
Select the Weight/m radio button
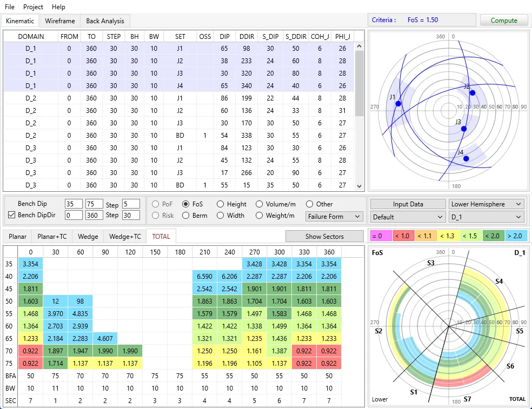click(x=259, y=216)
